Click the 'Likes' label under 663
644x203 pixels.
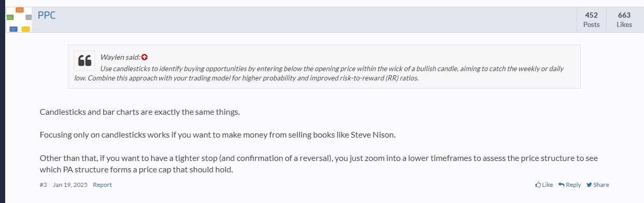tap(624, 24)
